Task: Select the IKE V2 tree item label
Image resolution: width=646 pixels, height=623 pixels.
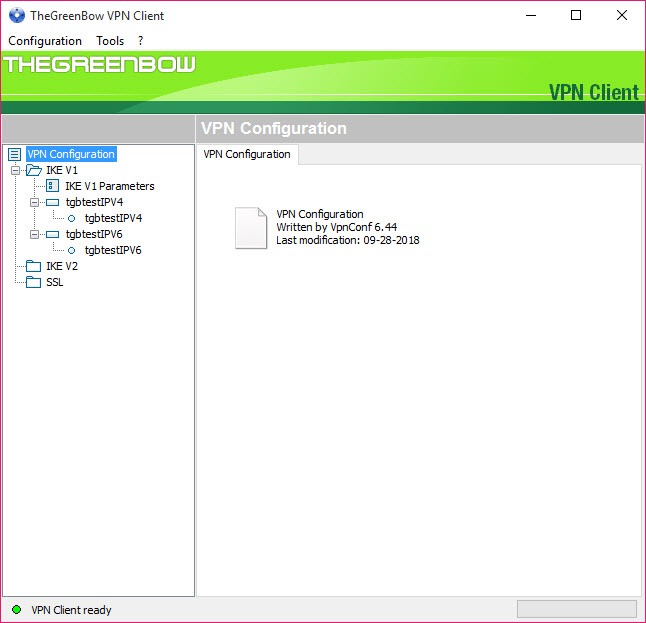Action: coord(62,266)
